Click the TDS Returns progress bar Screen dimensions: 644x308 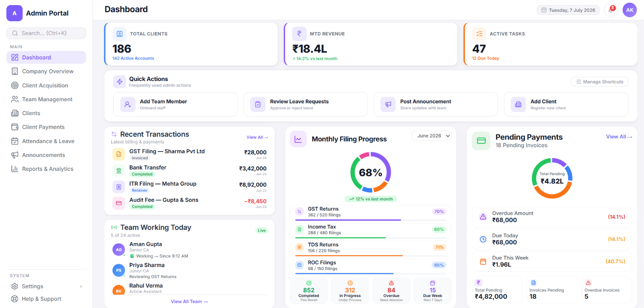[371, 256]
